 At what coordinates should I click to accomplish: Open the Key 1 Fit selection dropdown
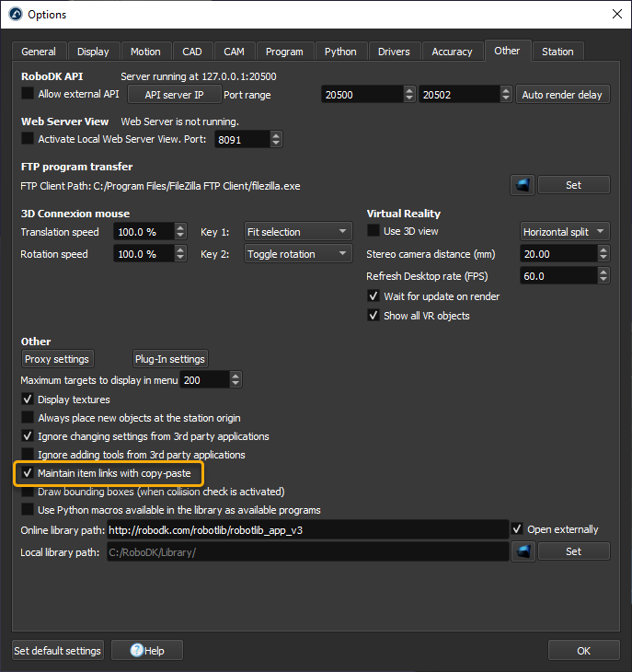[x=298, y=232]
